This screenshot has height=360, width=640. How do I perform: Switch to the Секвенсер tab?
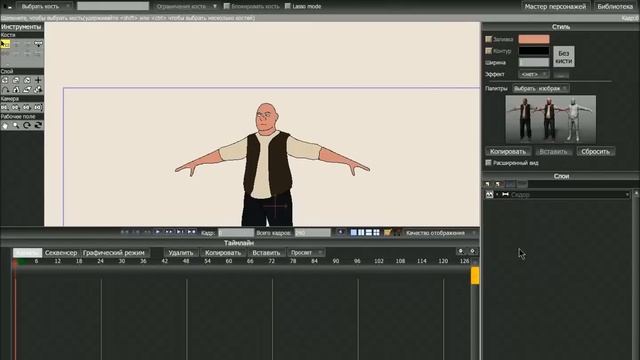click(x=61, y=253)
